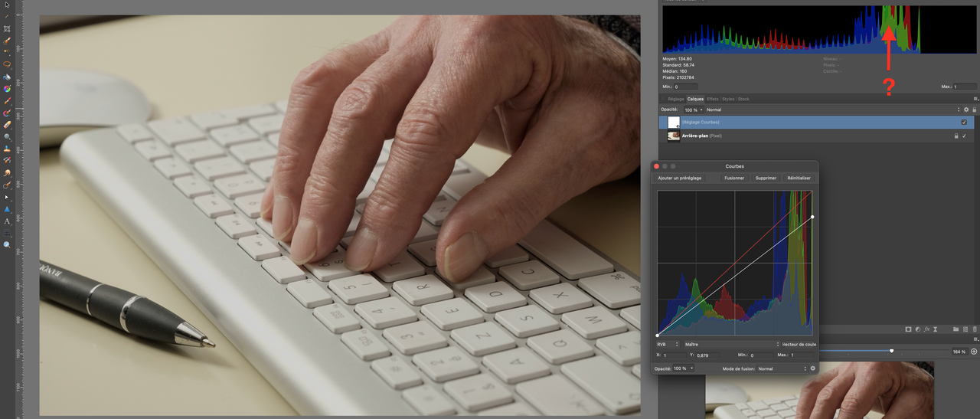
Task: Select the Paint Mixer brush tool
Action: pos(8,113)
